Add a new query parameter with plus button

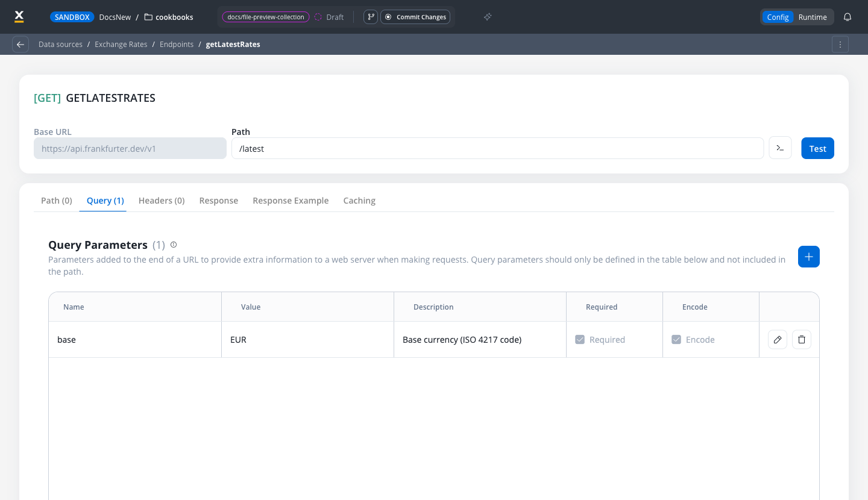point(809,257)
